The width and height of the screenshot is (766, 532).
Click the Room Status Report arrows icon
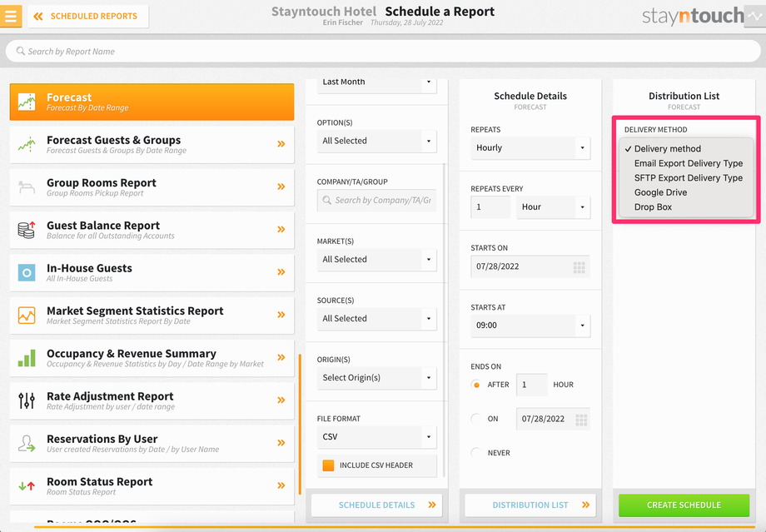pos(27,485)
